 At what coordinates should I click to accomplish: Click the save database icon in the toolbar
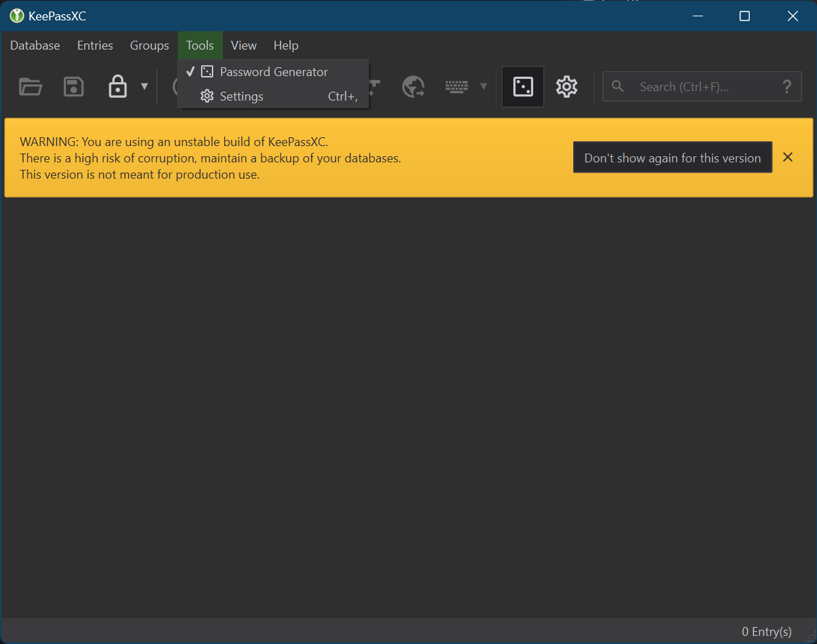(73, 86)
